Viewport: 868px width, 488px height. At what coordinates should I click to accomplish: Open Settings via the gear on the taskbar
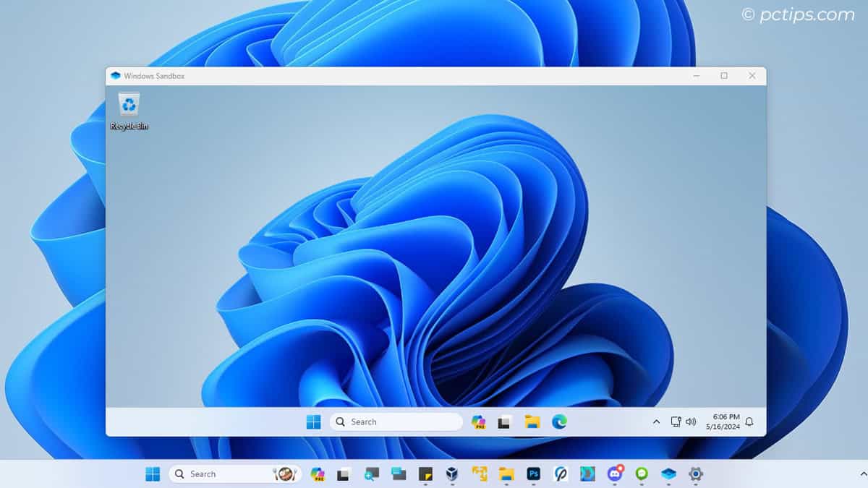tap(696, 474)
